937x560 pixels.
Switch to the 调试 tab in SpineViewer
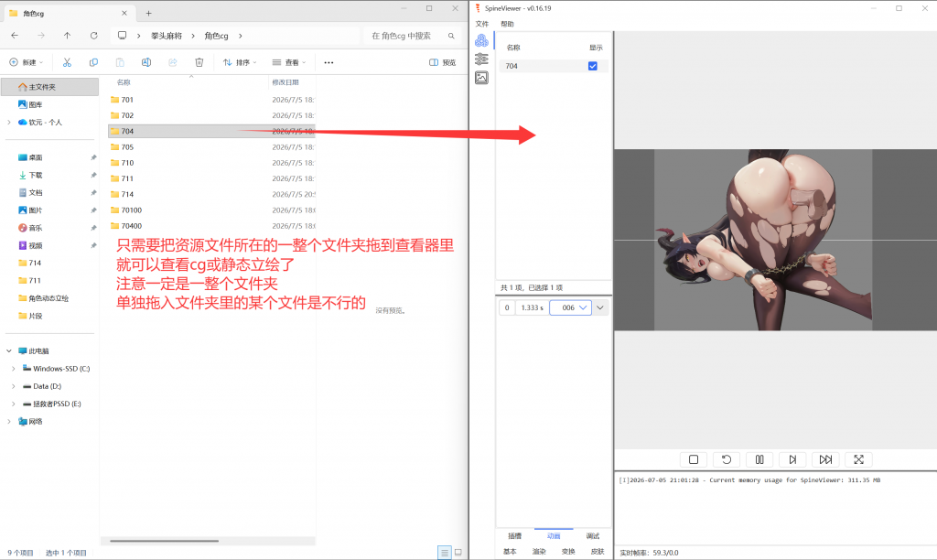[592, 536]
